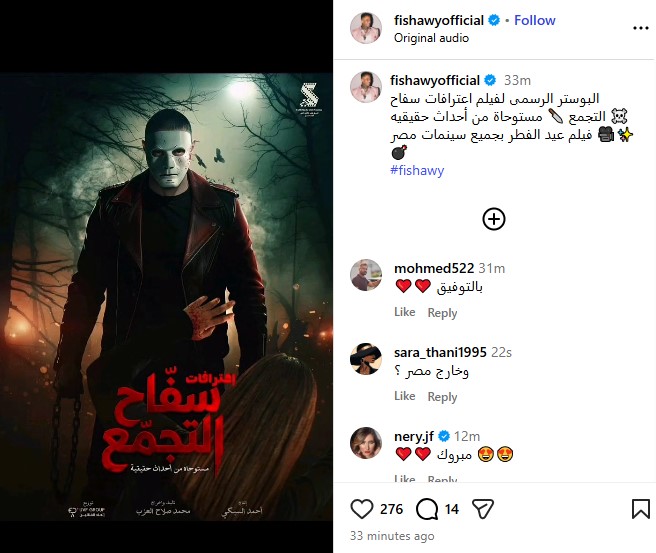Like mohmed522's comment
This screenshot has height=553, width=656.
[405, 312]
